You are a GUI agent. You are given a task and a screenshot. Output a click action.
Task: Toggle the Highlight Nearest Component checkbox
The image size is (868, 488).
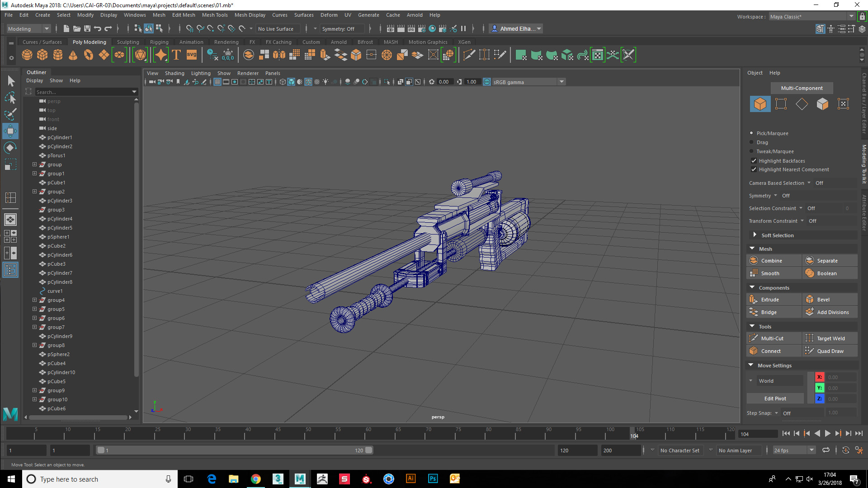pyautogui.click(x=754, y=169)
